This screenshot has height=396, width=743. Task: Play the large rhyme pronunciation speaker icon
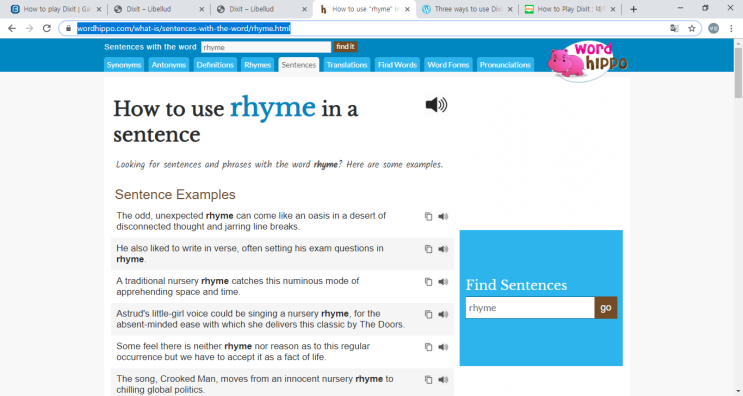coord(436,105)
